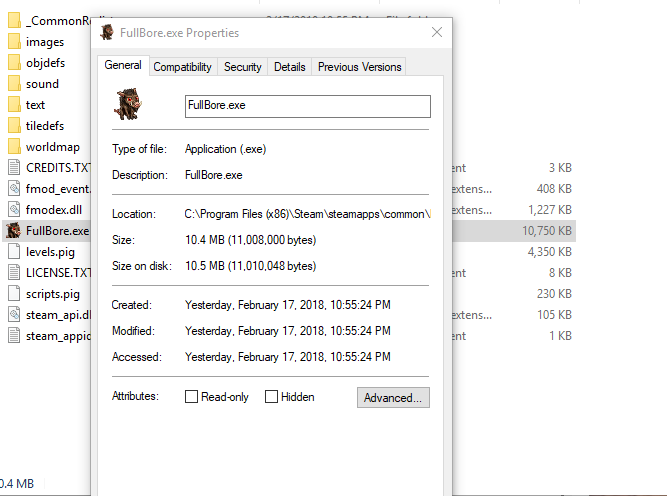This screenshot has height=496, width=667.
Task: Open the Details tab
Action: tap(290, 67)
